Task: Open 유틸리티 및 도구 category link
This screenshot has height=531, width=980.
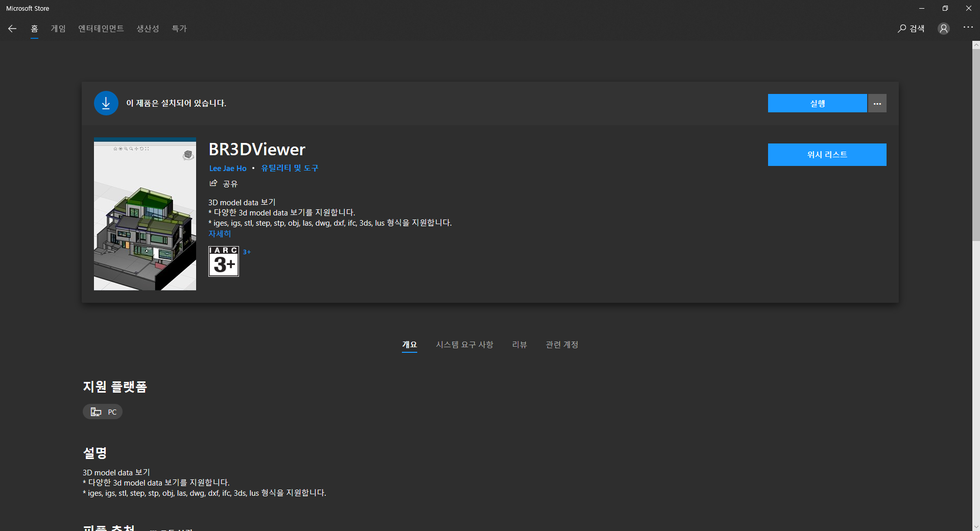Action: tap(290, 168)
